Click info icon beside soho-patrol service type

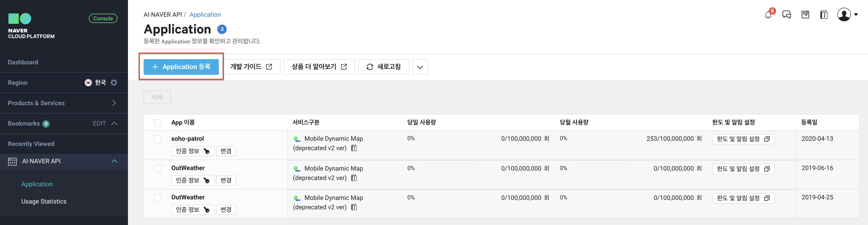click(354, 148)
